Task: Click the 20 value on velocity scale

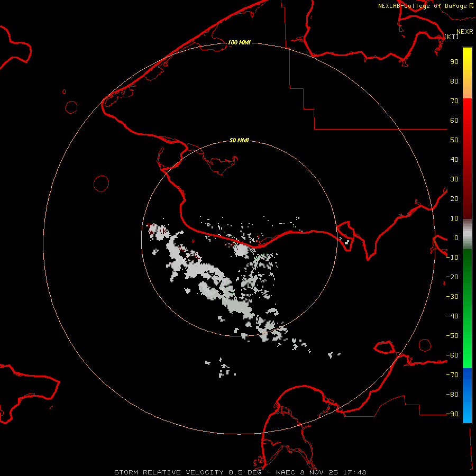Action: (454, 198)
